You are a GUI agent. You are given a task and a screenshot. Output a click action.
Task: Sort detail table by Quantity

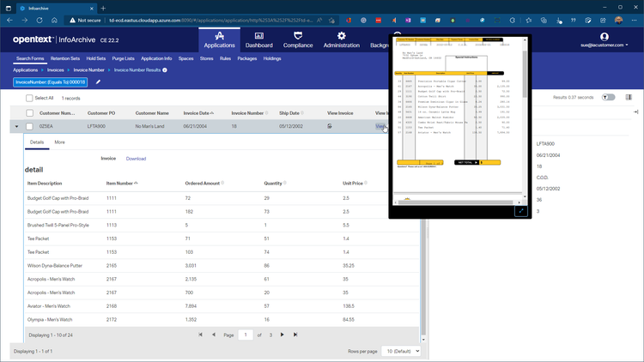[275, 184]
